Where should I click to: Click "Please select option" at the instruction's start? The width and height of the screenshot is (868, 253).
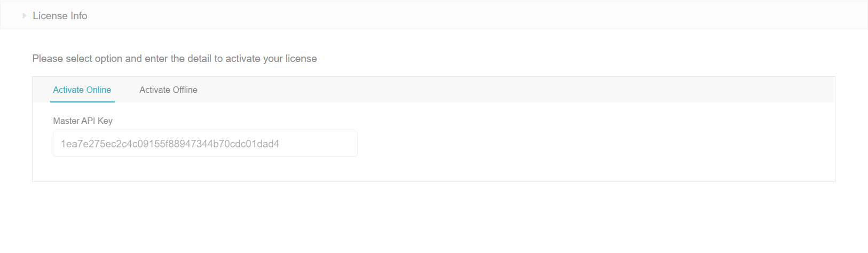tap(62, 59)
